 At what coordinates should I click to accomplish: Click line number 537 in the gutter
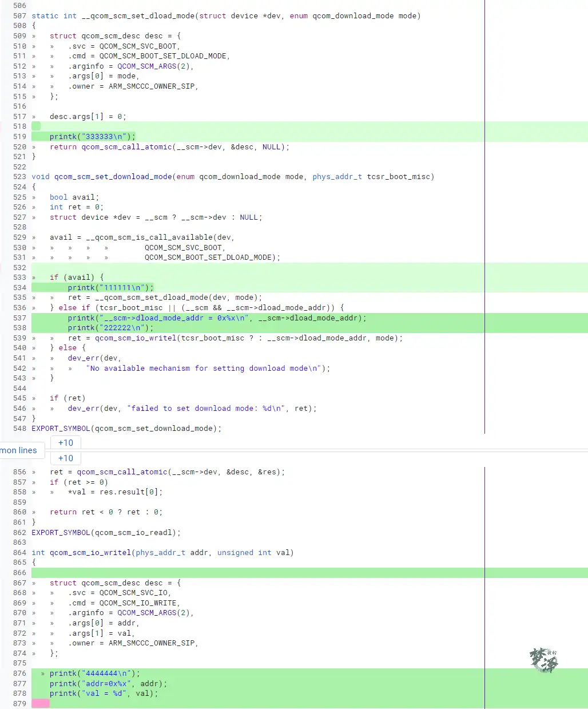19,318
